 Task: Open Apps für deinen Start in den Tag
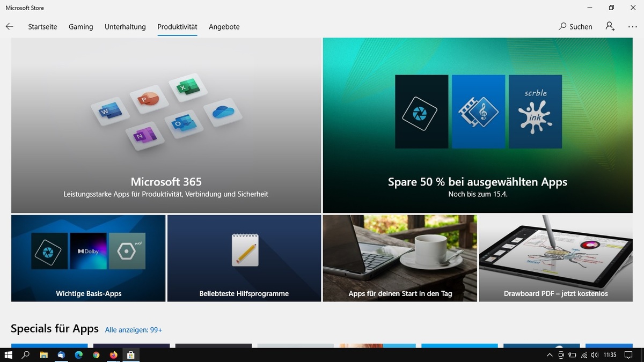point(400,258)
